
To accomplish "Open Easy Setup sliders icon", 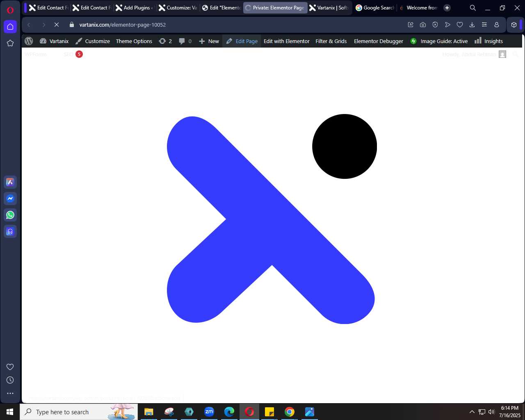I will click(484, 25).
